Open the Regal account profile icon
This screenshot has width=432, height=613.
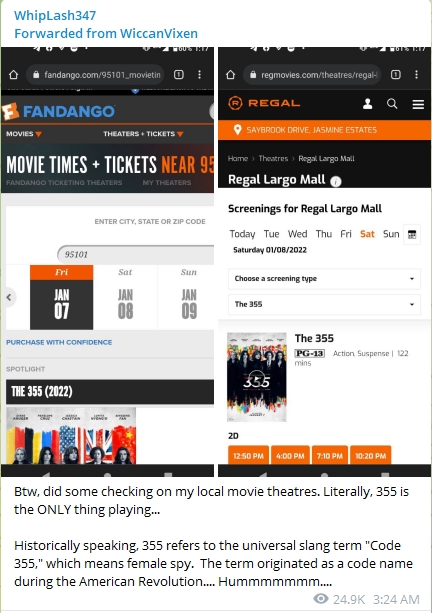(x=367, y=104)
